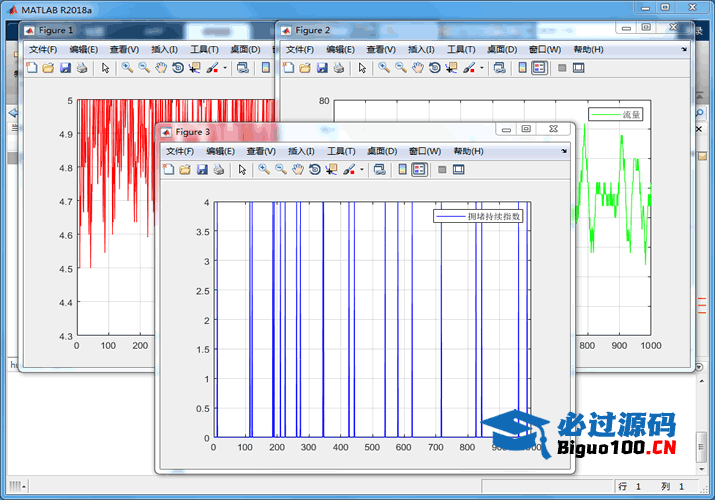
Task: Select Data Cursor tool in Figure 2
Action: point(451,68)
